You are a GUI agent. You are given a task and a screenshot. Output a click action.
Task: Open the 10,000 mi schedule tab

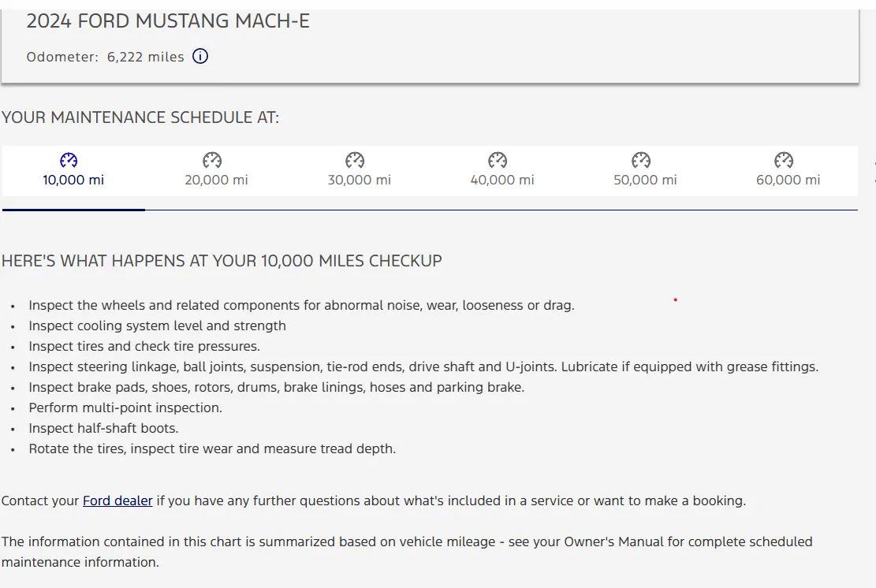tap(73, 171)
